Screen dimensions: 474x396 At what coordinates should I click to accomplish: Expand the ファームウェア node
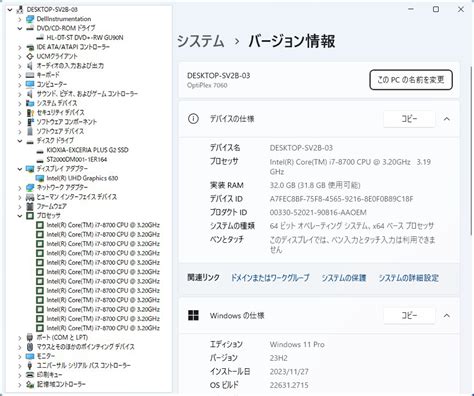pyautogui.click(x=20, y=206)
